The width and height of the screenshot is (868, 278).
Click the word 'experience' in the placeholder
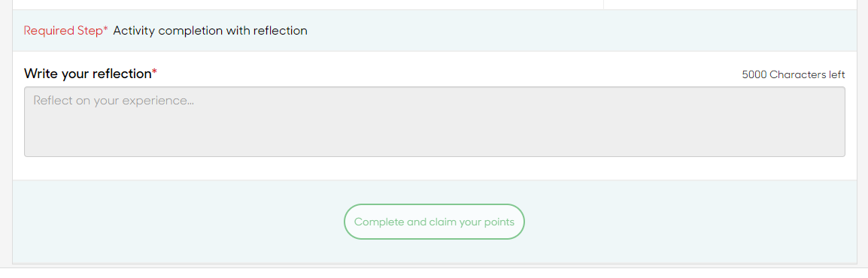(x=165, y=101)
